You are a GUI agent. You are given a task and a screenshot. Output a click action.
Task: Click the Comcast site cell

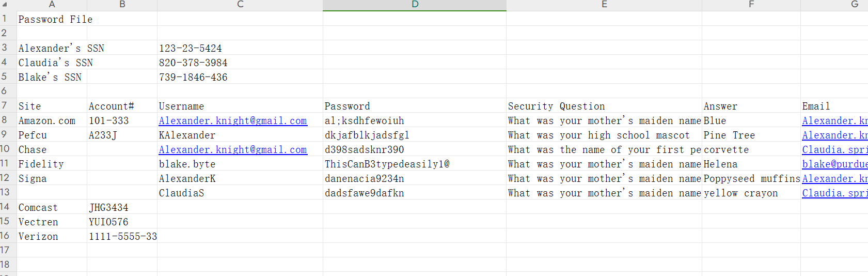tap(52, 207)
